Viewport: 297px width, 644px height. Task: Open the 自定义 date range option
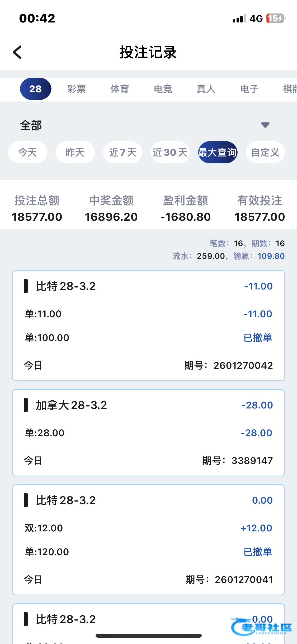pyautogui.click(x=265, y=152)
